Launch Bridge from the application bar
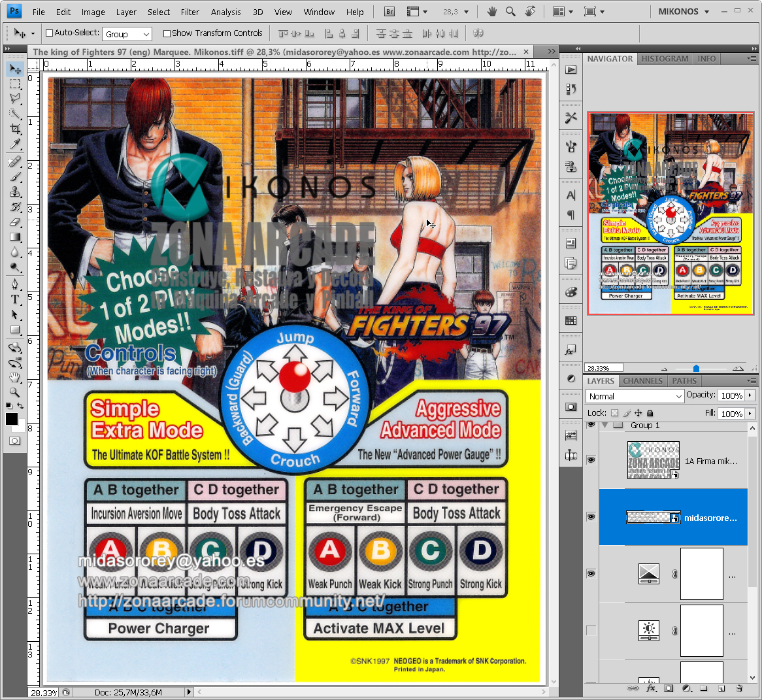The width and height of the screenshot is (762, 700). [389, 12]
